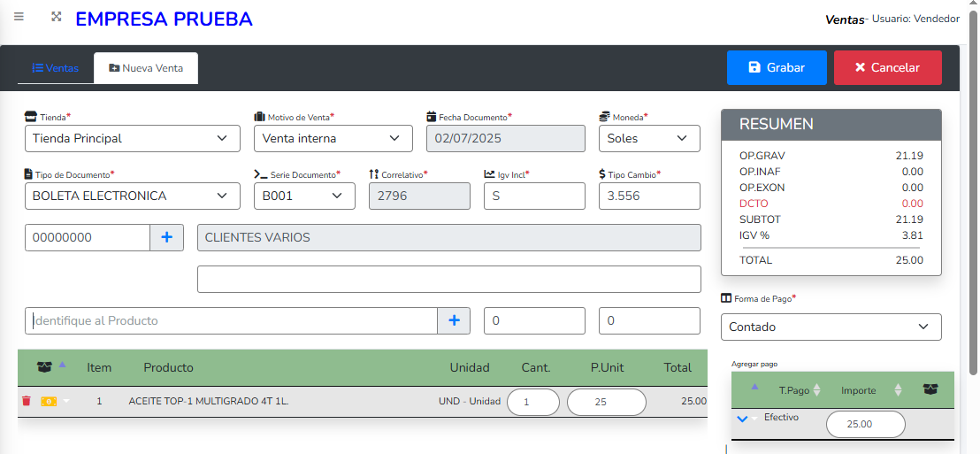
Task: Focus the Identifique al Producto search field
Action: pos(231,320)
